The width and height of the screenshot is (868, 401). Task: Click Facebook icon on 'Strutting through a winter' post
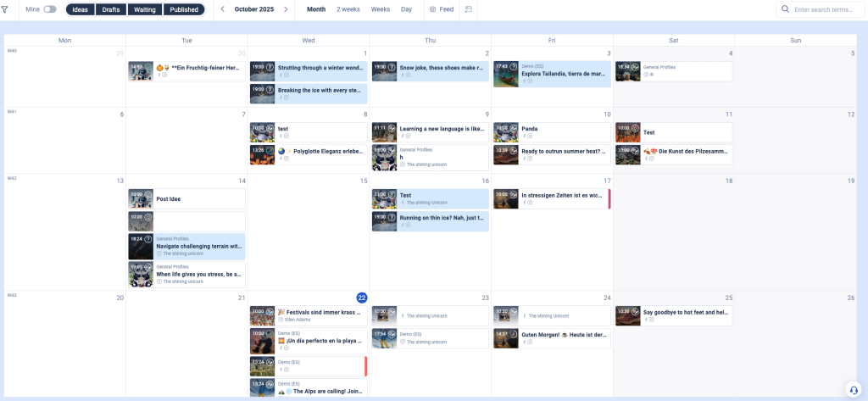[x=280, y=75]
